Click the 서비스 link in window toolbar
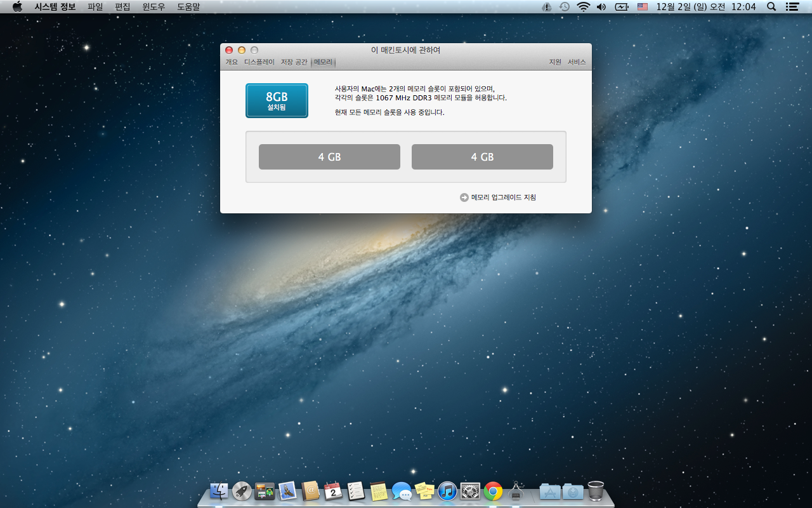Image resolution: width=812 pixels, height=508 pixels. point(577,62)
